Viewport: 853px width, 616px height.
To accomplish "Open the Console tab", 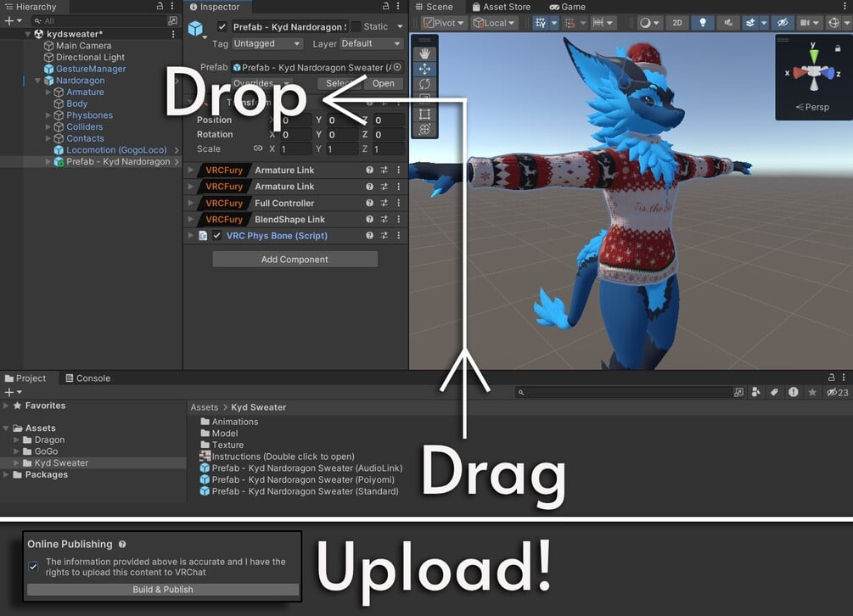I will (87, 378).
